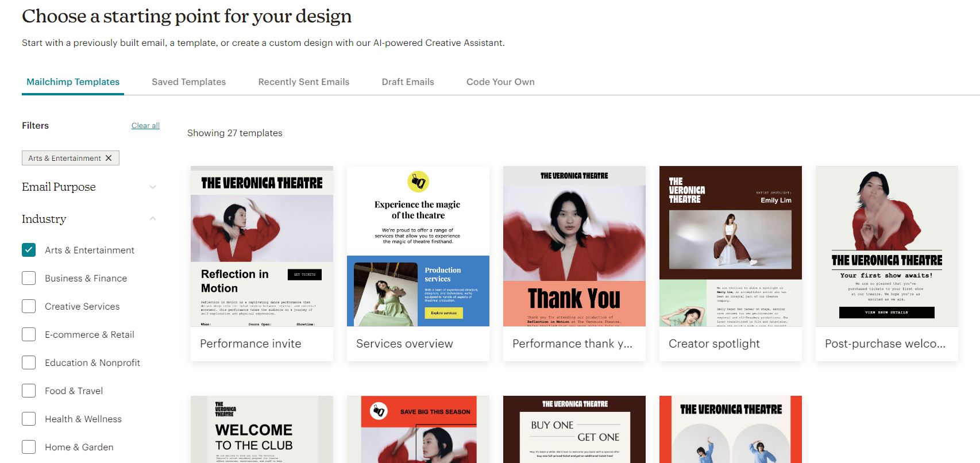Enable the Creative Services filter
The width and height of the screenshot is (980, 463).
click(x=29, y=306)
